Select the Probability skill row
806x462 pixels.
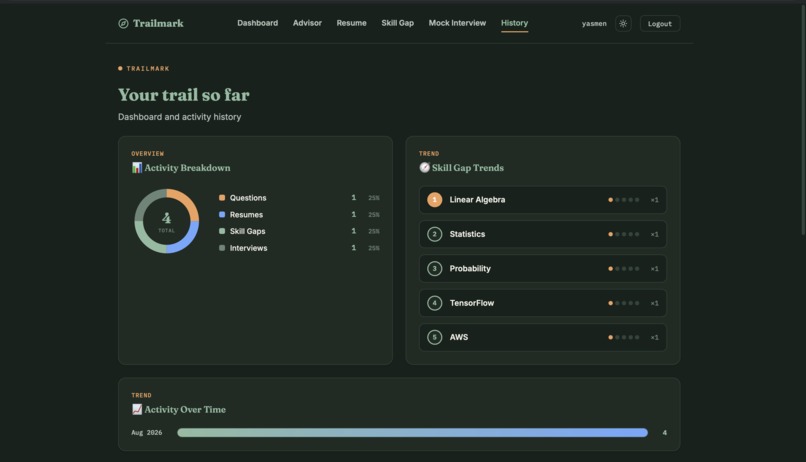(543, 268)
